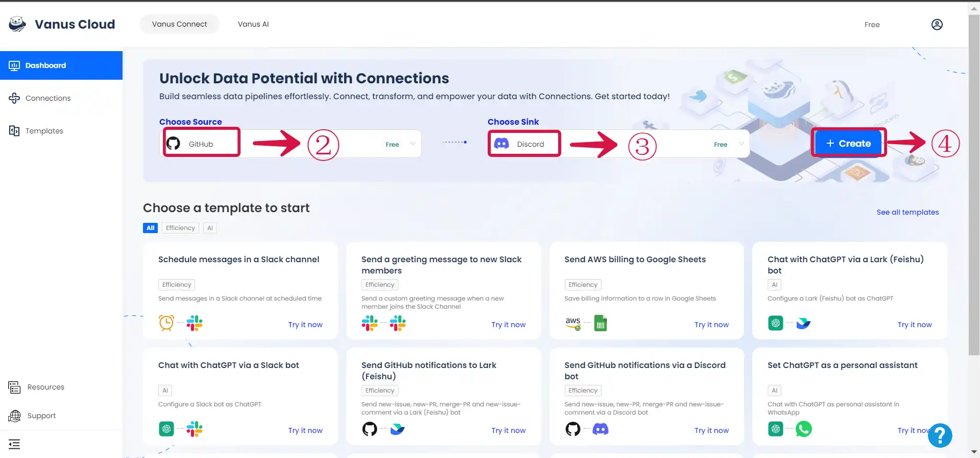
Task: Try it now for Schedule messages in Slack
Action: pos(305,325)
